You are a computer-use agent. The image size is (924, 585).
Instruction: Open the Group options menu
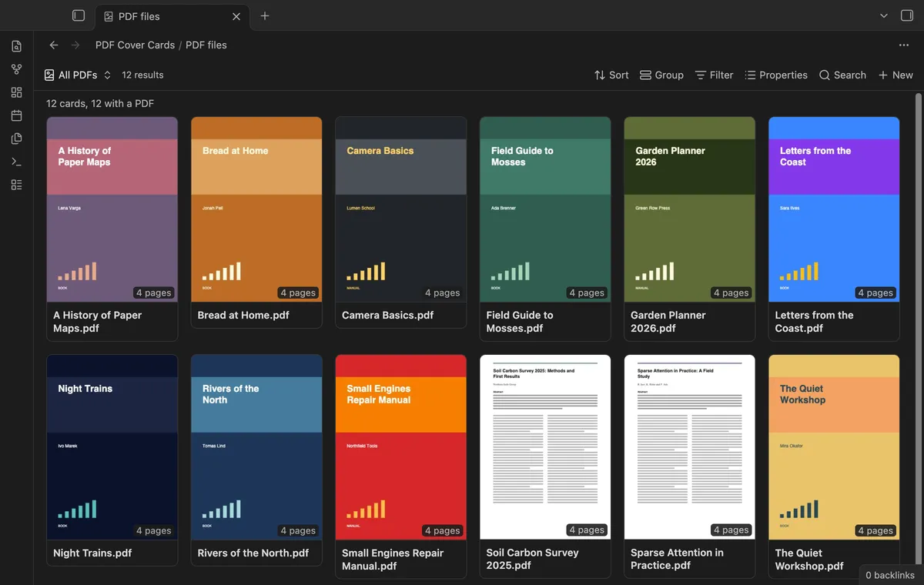click(x=661, y=75)
